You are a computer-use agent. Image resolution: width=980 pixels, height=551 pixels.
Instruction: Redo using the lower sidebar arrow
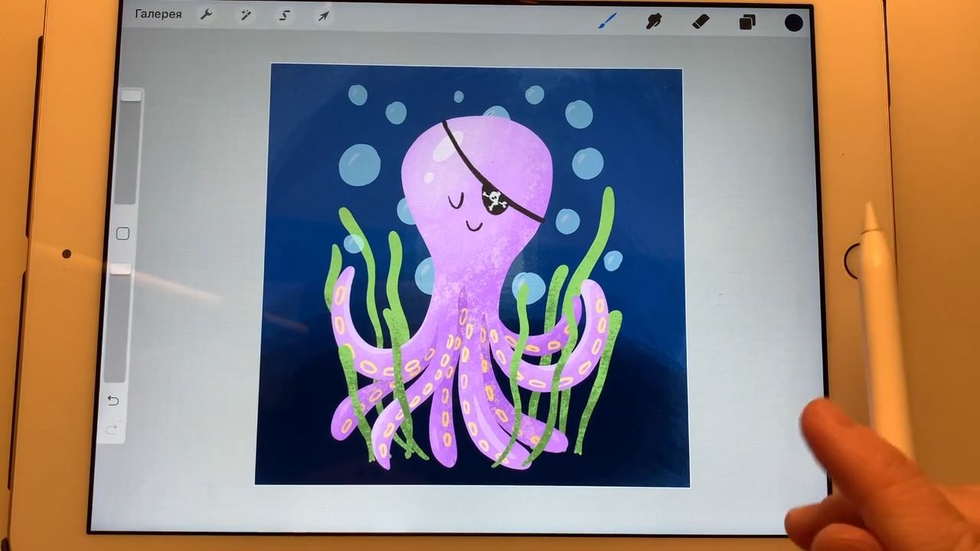[x=112, y=429]
